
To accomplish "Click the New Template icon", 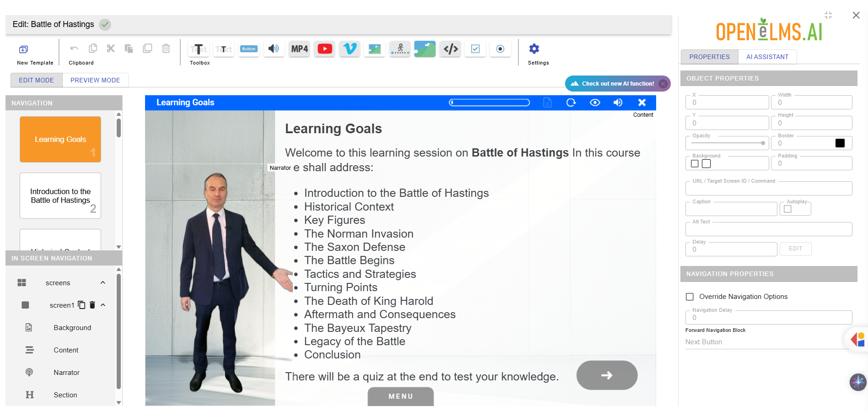I will (x=23, y=49).
